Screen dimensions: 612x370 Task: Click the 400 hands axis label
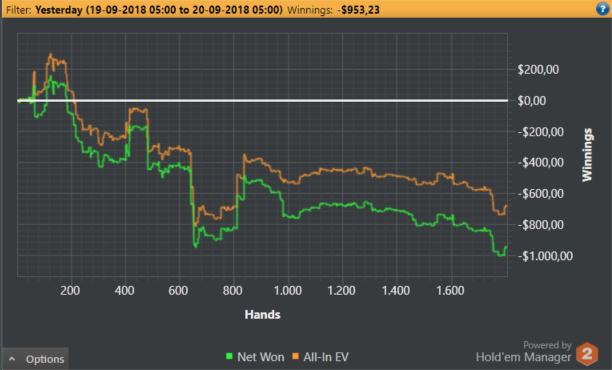tap(125, 291)
